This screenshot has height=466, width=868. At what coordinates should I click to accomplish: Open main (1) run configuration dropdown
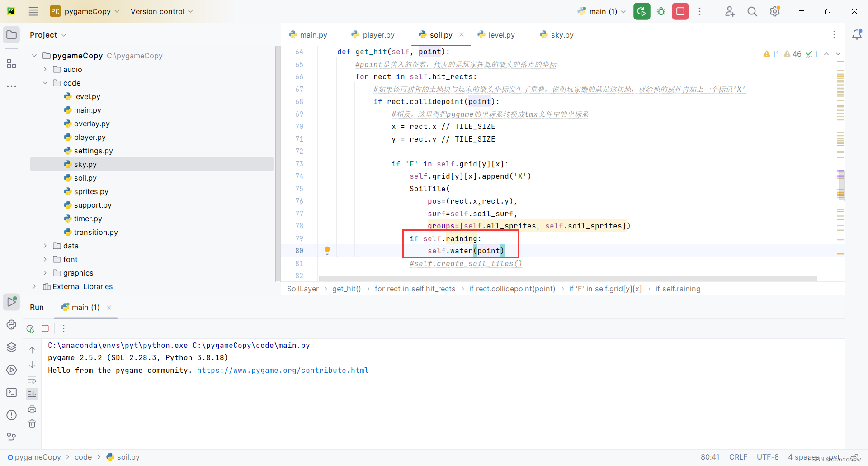click(x=602, y=11)
